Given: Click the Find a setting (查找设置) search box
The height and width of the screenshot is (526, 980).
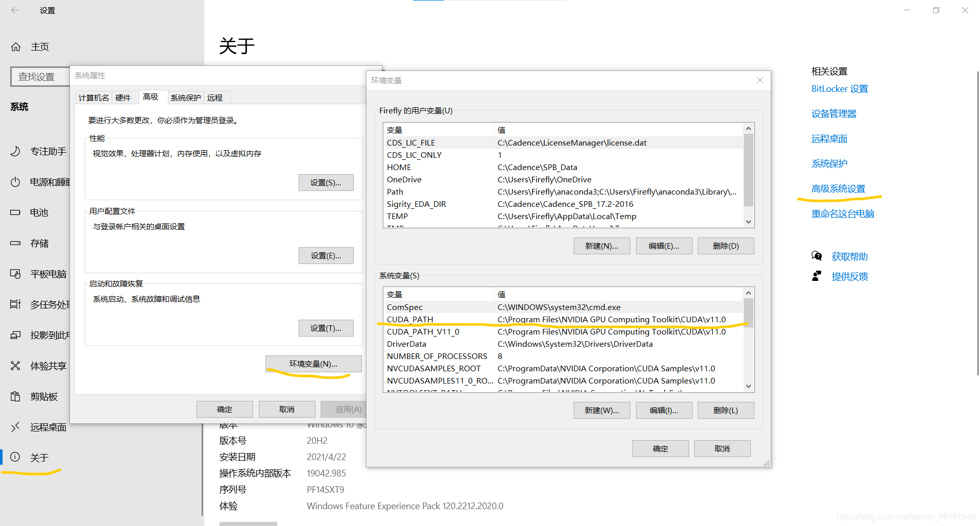Looking at the screenshot, I should [41, 77].
